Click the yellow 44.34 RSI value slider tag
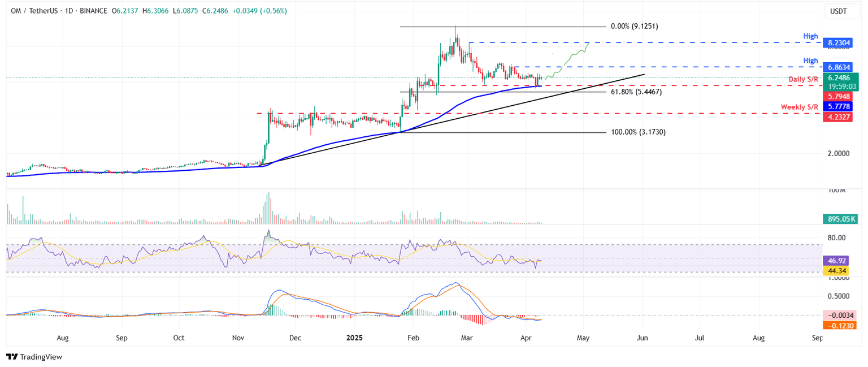Screen dimensions: 868x367 click(838, 271)
